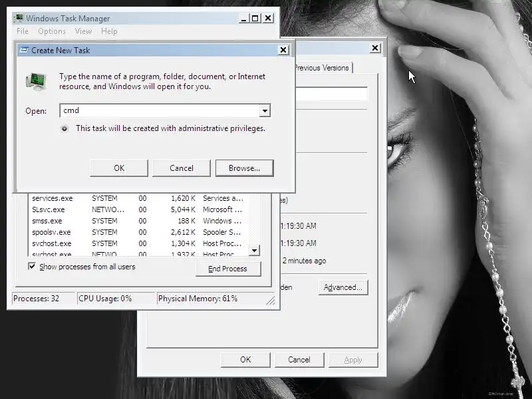Open the Options menu in Task Manager
The height and width of the screenshot is (399, 532).
tap(52, 31)
